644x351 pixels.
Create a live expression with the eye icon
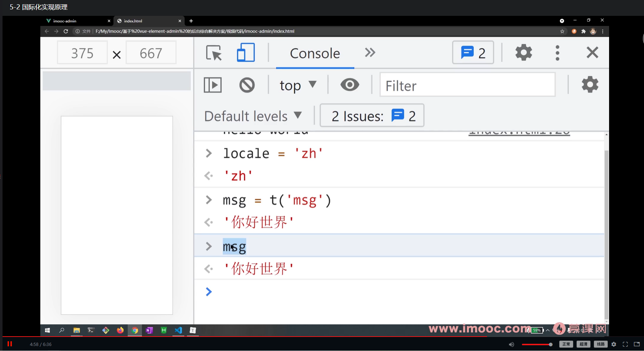(x=350, y=85)
